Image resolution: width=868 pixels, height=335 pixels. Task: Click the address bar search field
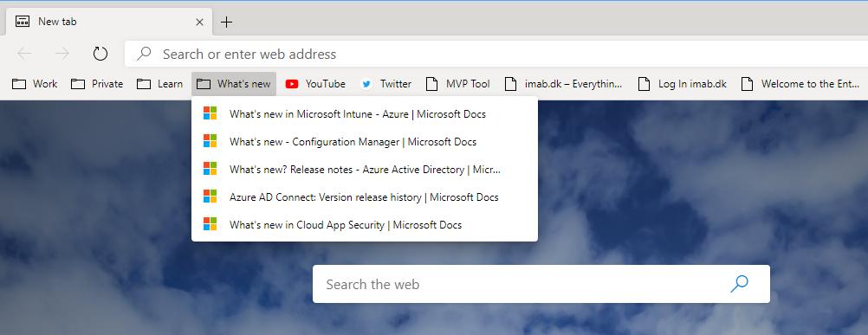coord(496,54)
